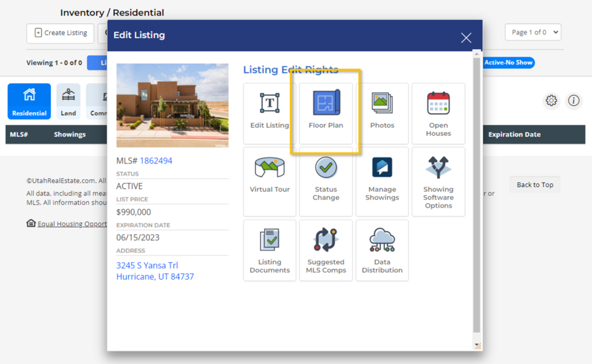Open the Floor Plan tile
The height and width of the screenshot is (364, 592).
point(326,113)
